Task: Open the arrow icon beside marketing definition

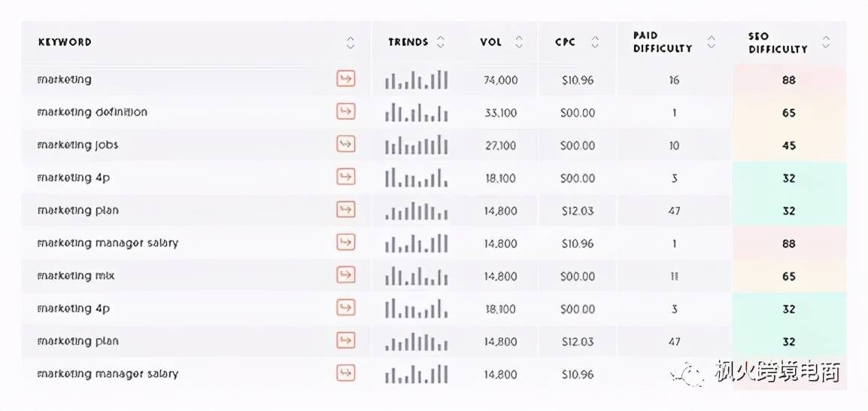Action: click(x=345, y=112)
